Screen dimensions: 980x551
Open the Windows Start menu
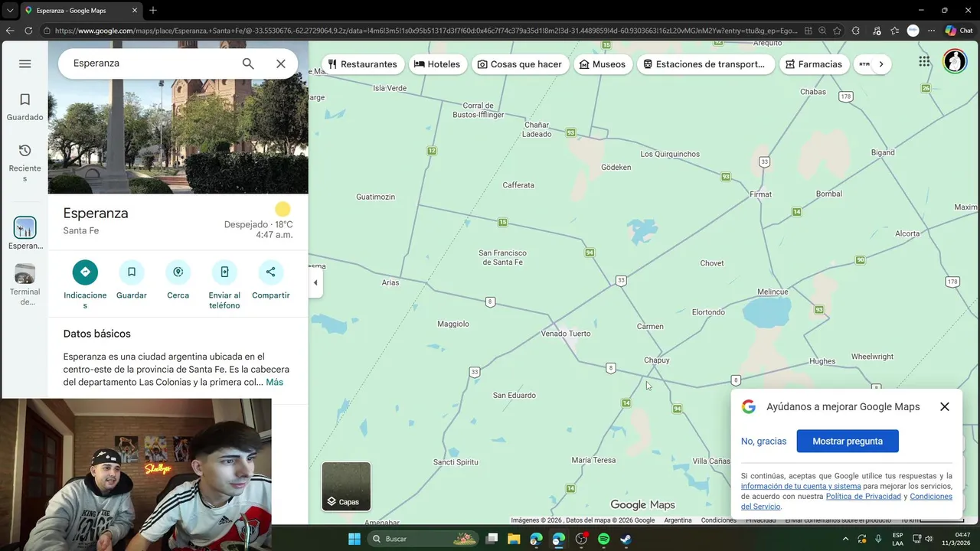(354, 539)
